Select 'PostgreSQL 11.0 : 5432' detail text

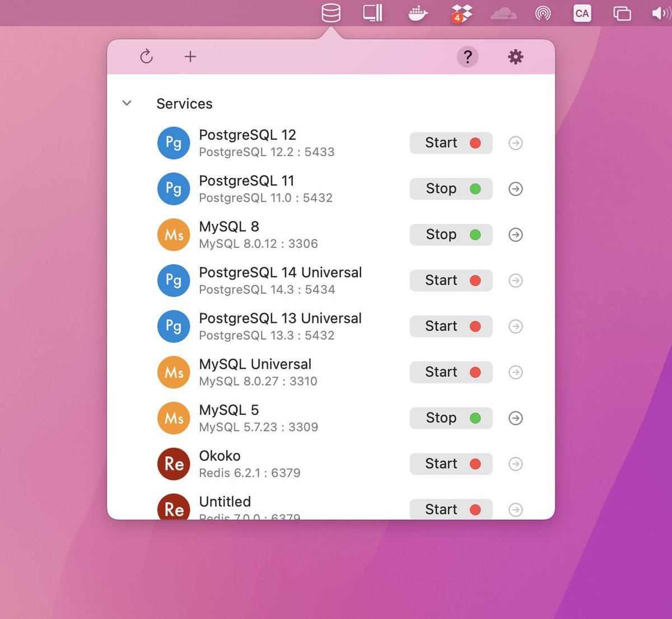click(266, 198)
